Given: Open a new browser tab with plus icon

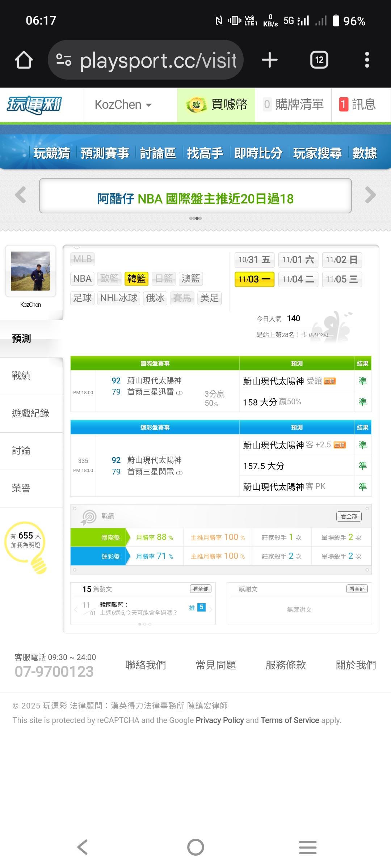Looking at the screenshot, I should click(x=270, y=60).
